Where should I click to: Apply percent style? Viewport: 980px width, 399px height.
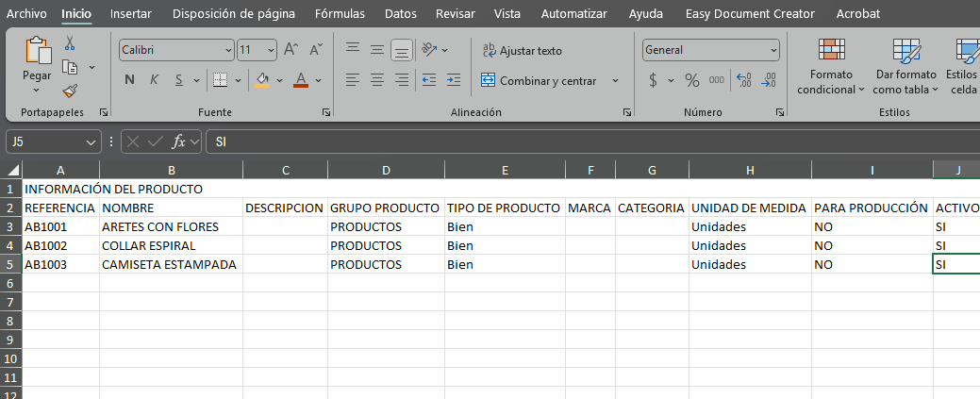tap(692, 80)
